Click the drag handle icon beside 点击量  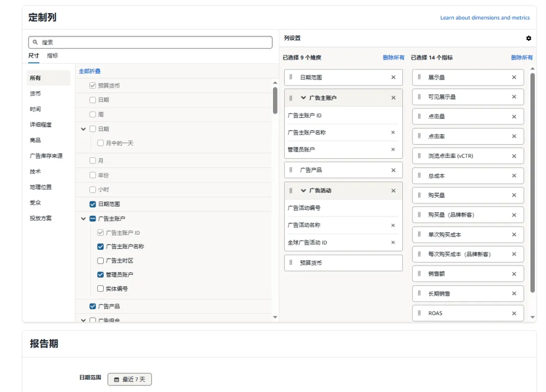click(x=420, y=116)
